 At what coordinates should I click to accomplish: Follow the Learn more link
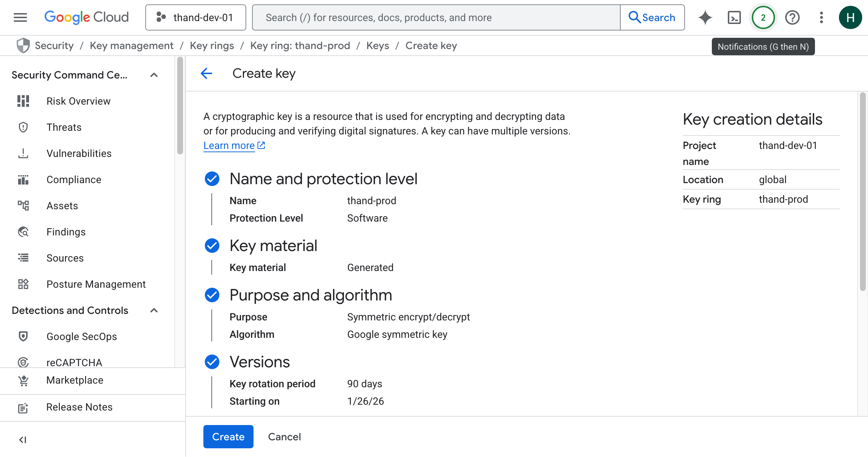[229, 146]
